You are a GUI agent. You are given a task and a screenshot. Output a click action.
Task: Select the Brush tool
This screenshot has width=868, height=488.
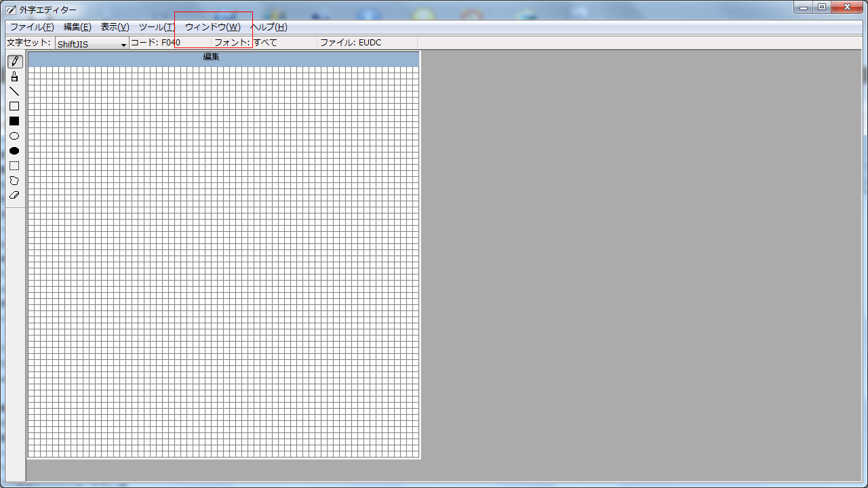pyautogui.click(x=14, y=77)
